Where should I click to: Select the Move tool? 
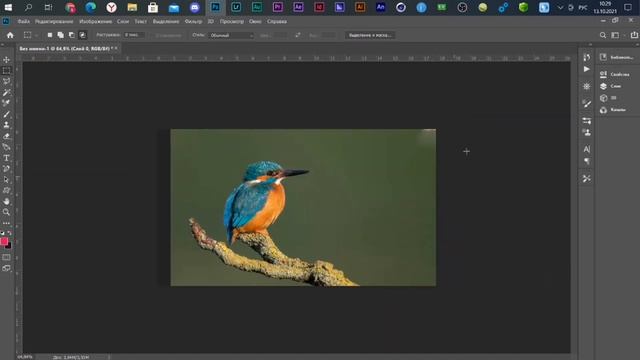coord(6,60)
